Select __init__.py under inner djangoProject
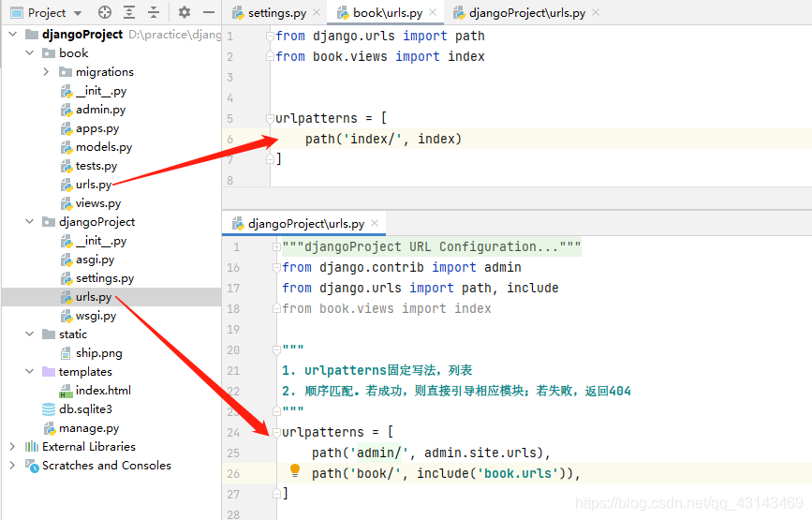This screenshot has height=520, width=812. pos(101,240)
